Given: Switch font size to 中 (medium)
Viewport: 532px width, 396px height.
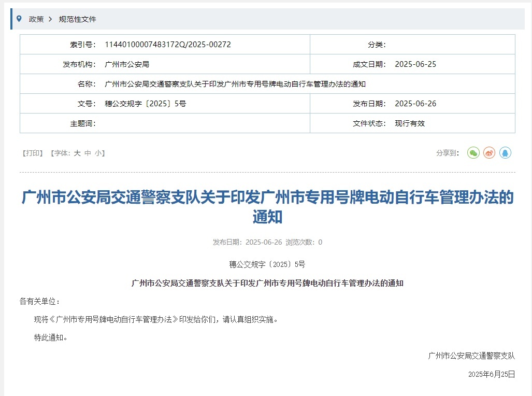Looking at the screenshot, I should click(88, 153).
